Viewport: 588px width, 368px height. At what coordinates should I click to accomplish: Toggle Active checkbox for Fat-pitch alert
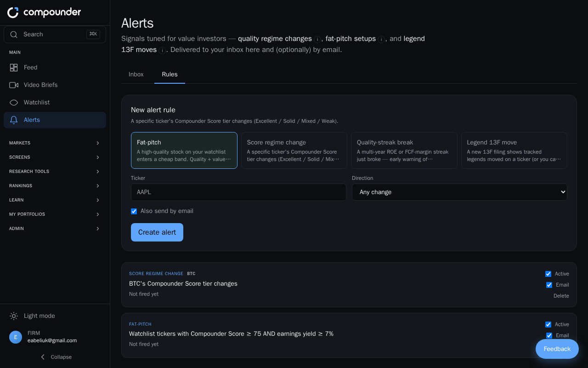tap(548, 324)
